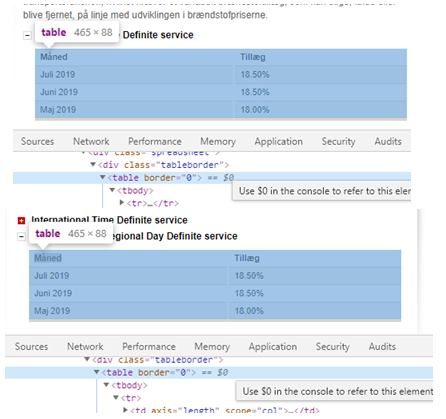This screenshot has height=419, width=446.
Task: Go to Application tab in lower DevTools panel
Action: (x=273, y=346)
